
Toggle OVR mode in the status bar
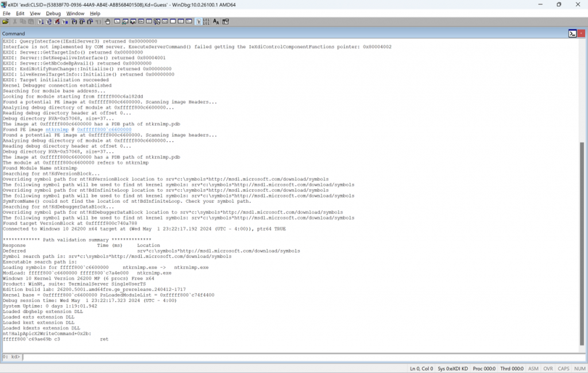coord(548,368)
